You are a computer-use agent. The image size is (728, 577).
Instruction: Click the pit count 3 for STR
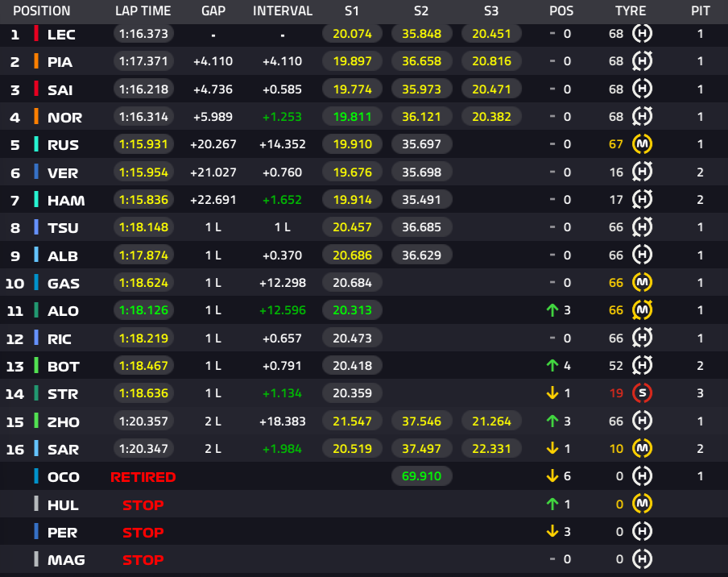coord(700,393)
